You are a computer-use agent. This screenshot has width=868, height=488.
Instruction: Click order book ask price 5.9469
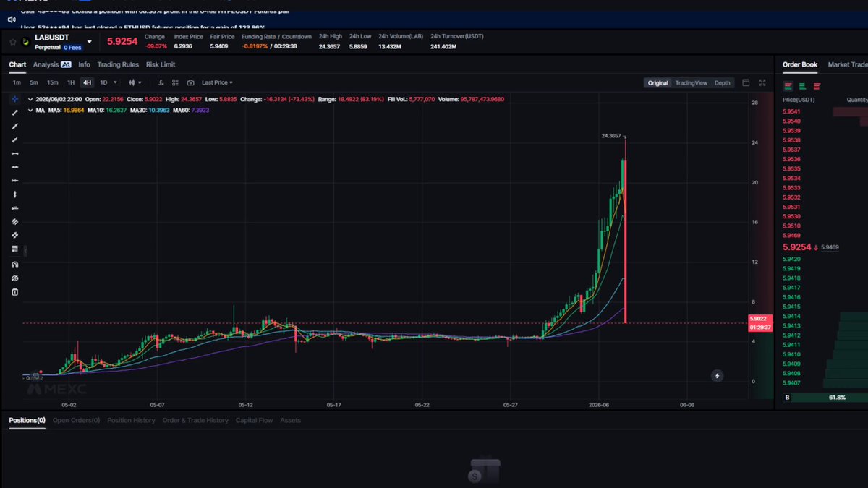coord(791,235)
